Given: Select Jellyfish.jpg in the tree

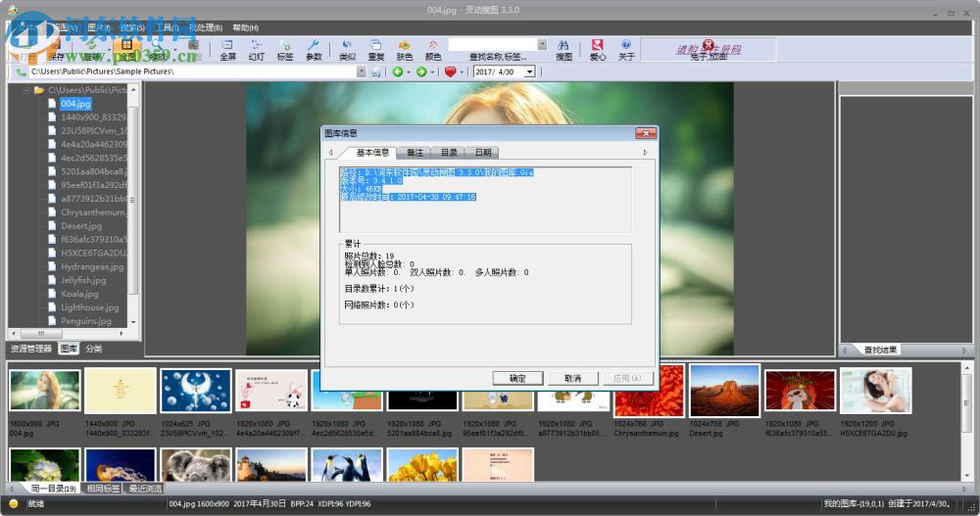Looking at the screenshot, I should 83,280.
